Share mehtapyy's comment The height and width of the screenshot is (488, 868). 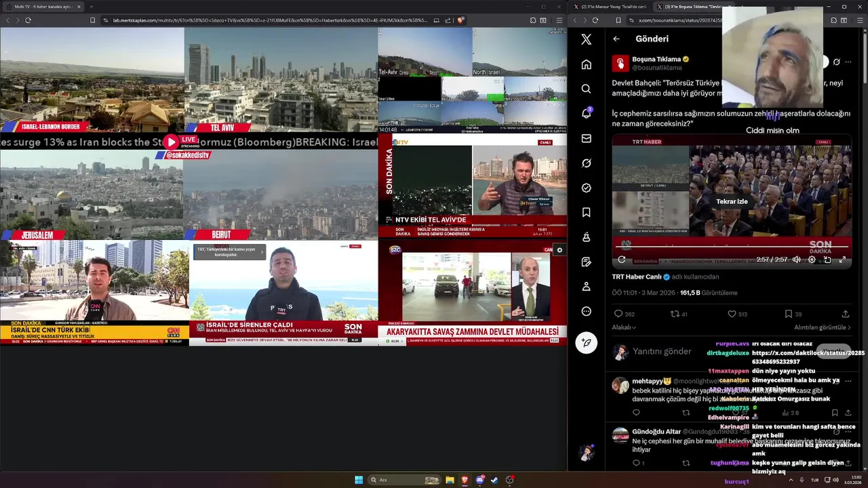coord(848,413)
